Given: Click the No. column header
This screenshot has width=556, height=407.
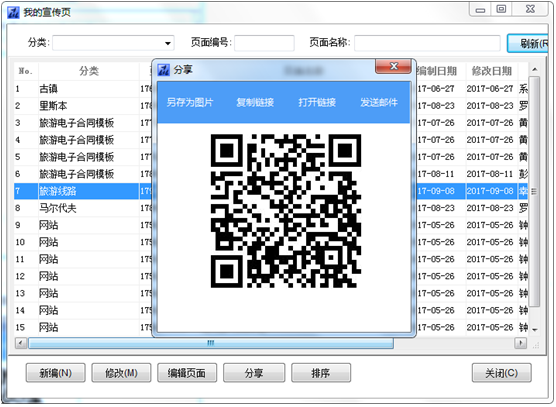Looking at the screenshot, I should 26,71.
